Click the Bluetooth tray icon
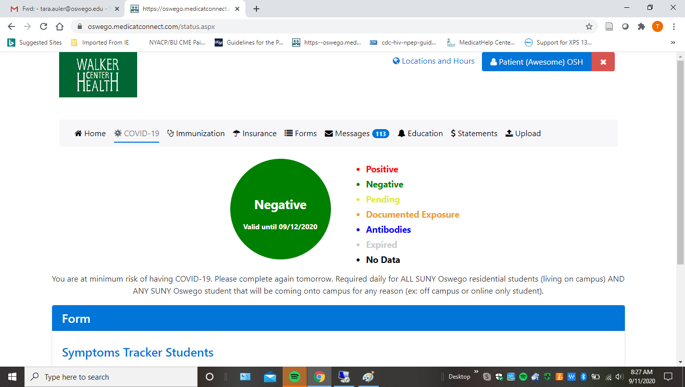The image size is (685, 387). (583, 377)
